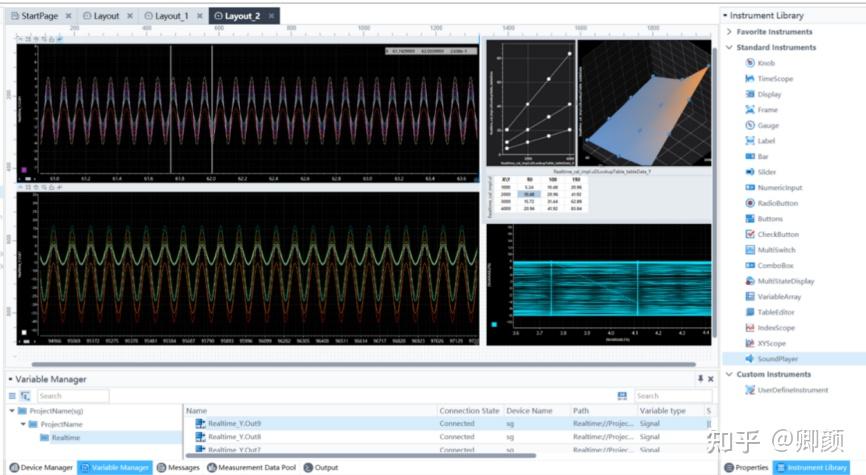Collapse the Custom Instruments group
This screenshot has width=866, height=475.
tap(729, 374)
